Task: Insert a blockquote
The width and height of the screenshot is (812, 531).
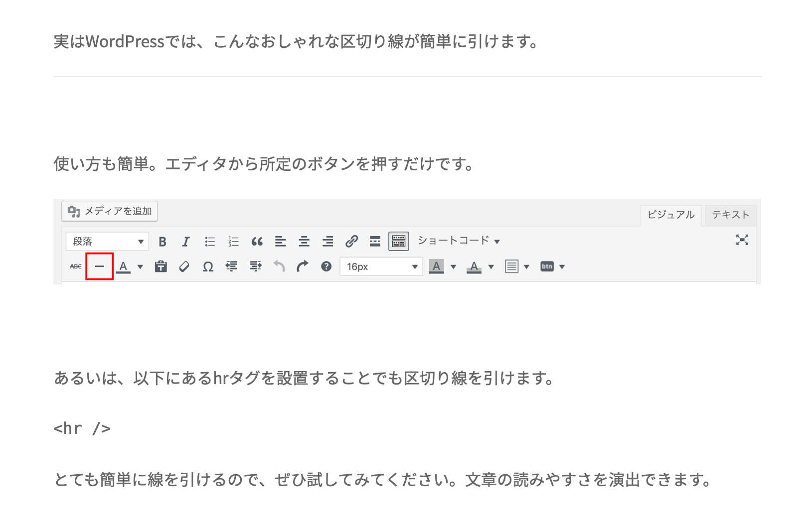Action: (x=257, y=242)
